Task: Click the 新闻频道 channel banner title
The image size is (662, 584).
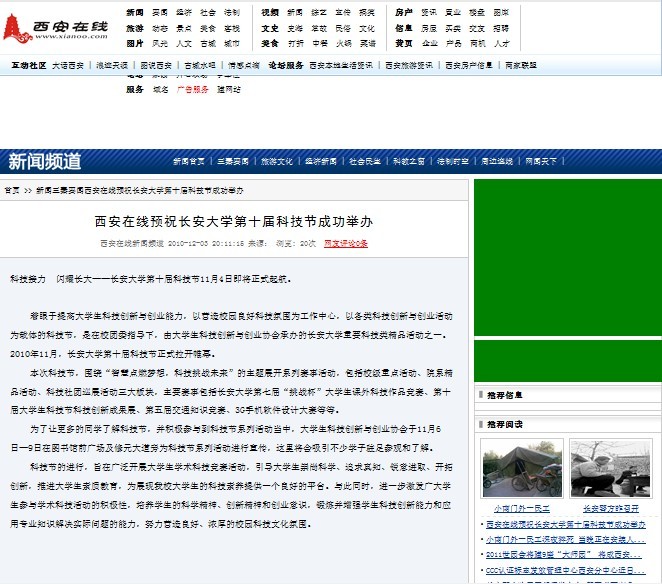Action: 45,161
